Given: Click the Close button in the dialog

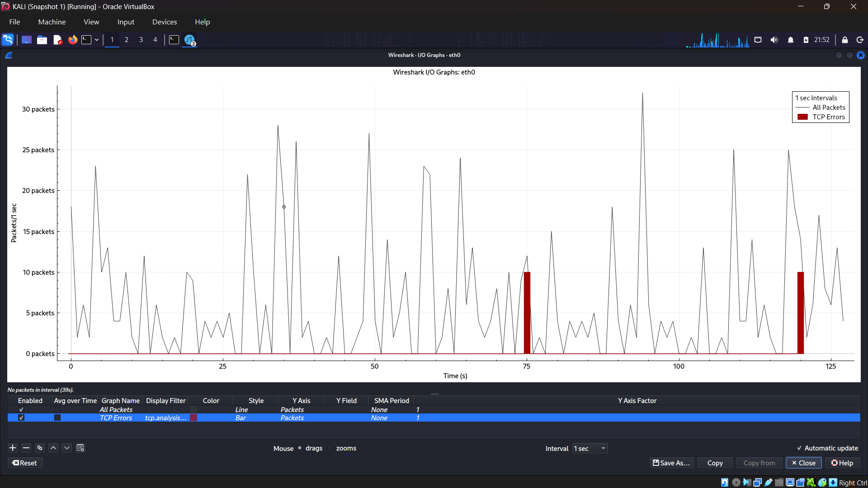Looking at the screenshot, I should coord(803,463).
